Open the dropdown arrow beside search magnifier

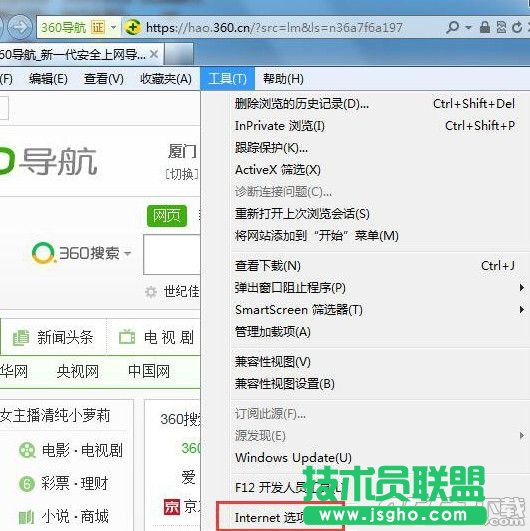[468, 27]
